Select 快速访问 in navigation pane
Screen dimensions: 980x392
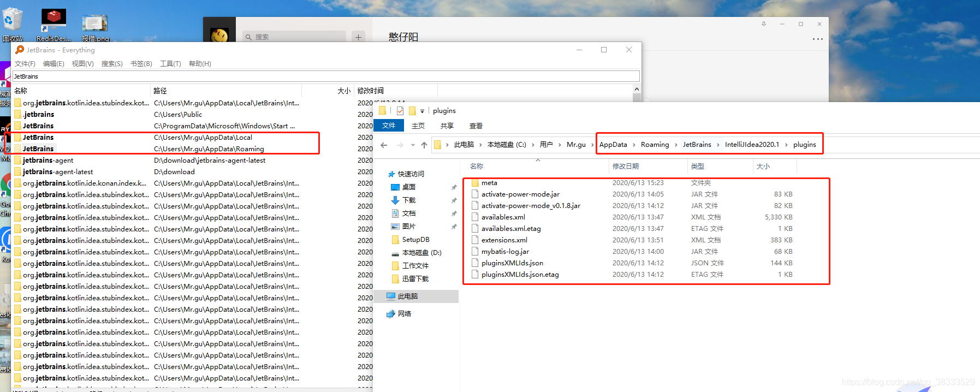tap(411, 174)
